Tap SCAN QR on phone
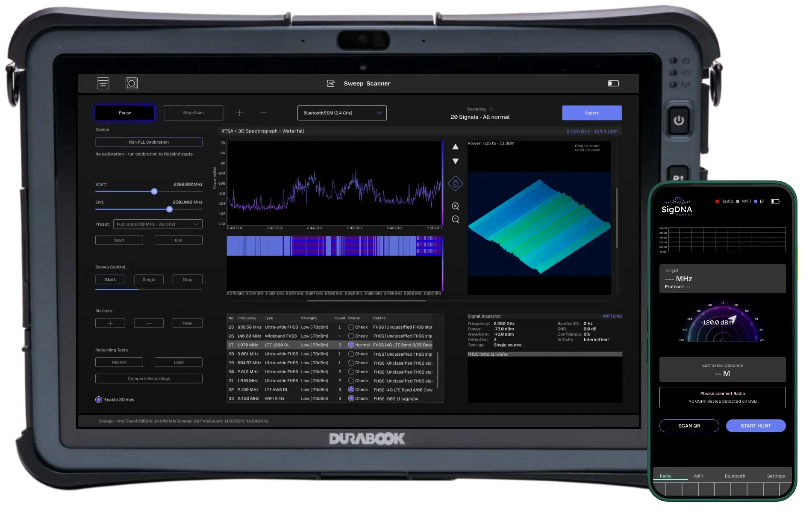The height and width of the screenshot is (513, 812). pyautogui.click(x=689, y=426)
